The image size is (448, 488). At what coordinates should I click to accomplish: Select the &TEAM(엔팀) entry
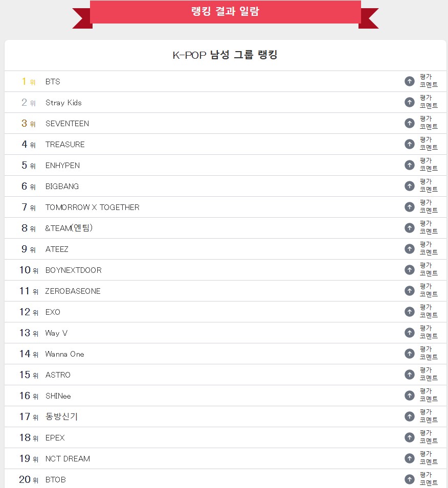click(x=69, y=228)
